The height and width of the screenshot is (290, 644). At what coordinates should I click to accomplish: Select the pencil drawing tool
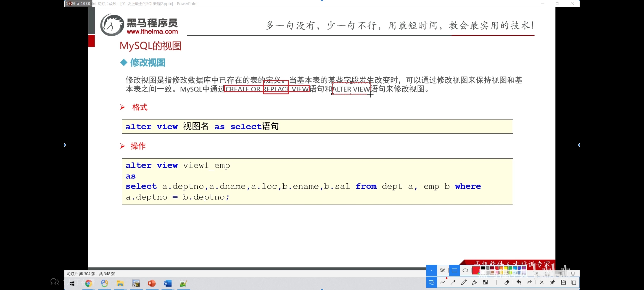464,282
